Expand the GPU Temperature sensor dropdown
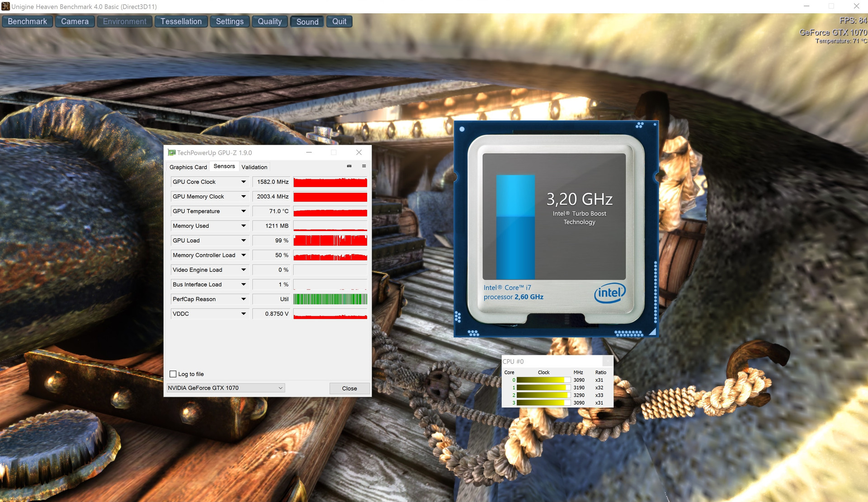 point(244,211)
